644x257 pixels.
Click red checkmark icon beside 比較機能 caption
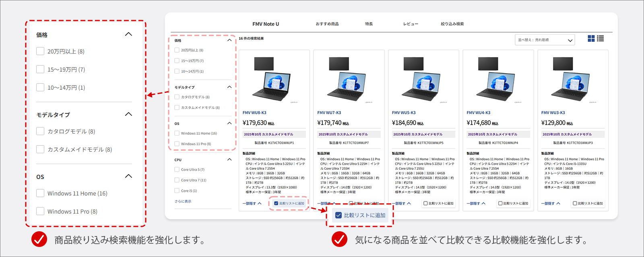pyautogui.click(x=339, y=240)
